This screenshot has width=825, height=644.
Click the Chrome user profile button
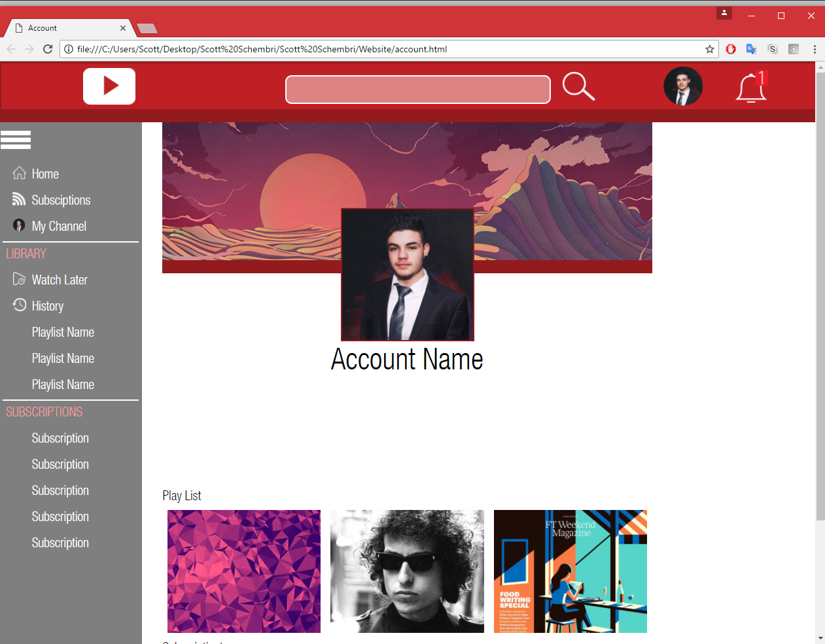pos(724,13)
